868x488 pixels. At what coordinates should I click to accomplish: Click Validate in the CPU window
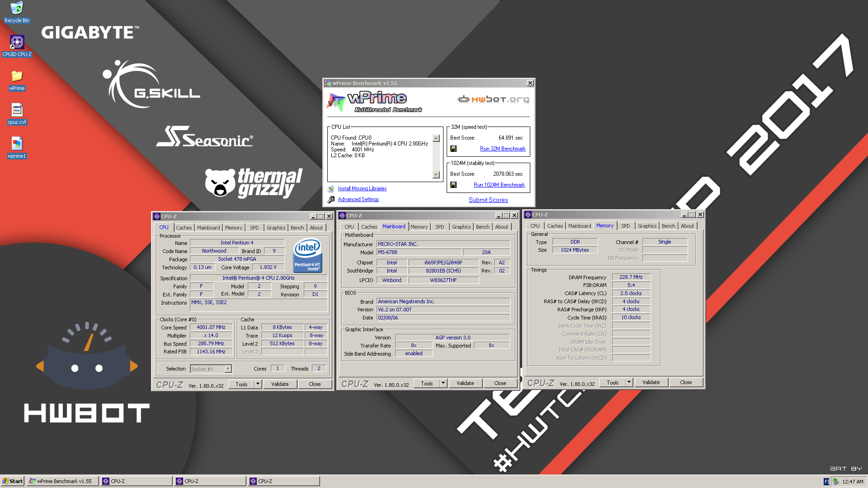(280, 384)
